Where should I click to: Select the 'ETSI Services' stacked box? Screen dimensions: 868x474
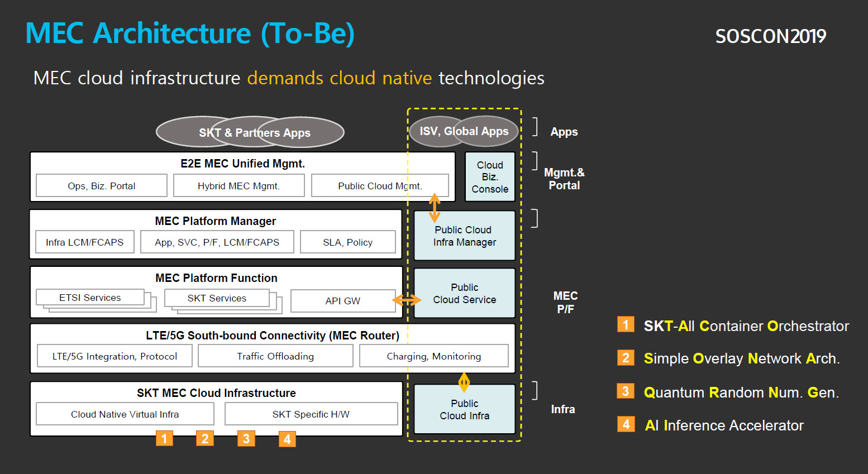click(96, 300)
